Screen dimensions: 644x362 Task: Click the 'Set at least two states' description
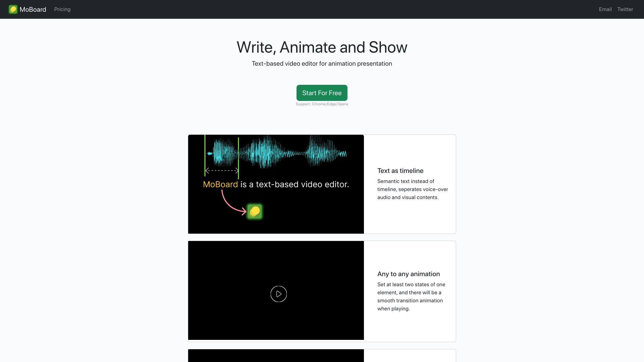tap(411, 297)
